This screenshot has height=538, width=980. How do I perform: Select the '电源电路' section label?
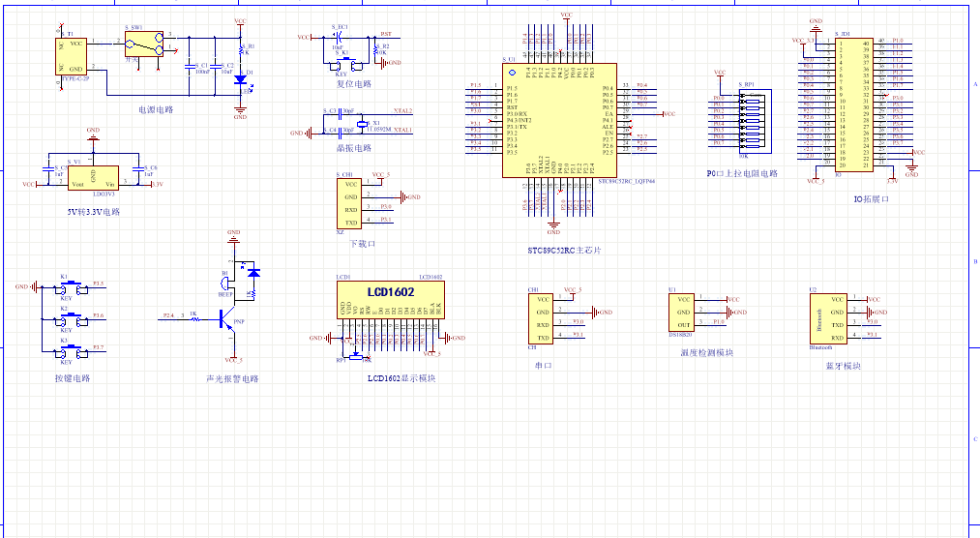point(156,109)
